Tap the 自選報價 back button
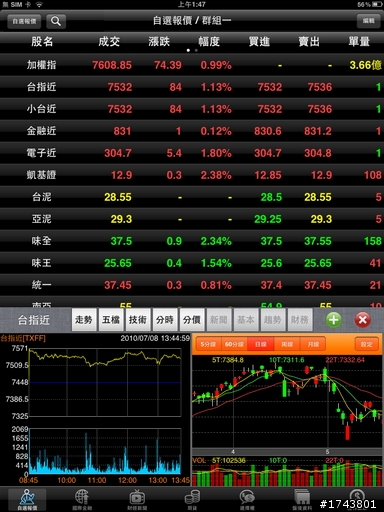Viewport: 384px width, 512px height. pos(24,21)
